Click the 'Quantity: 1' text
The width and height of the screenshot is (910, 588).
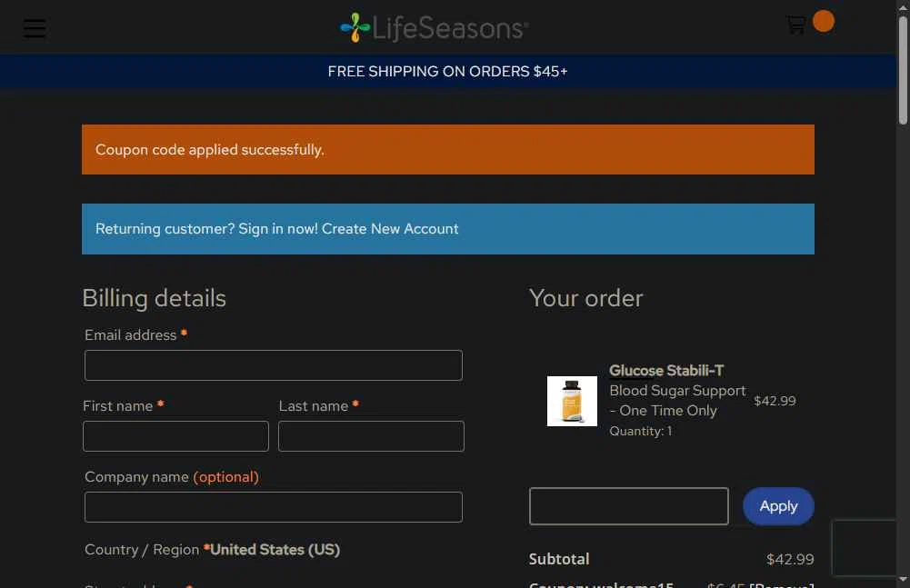pos(641,432)
